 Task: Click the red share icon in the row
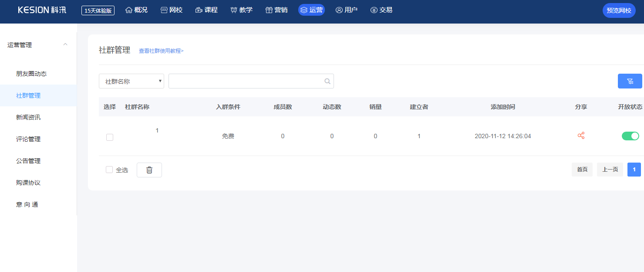581,136
